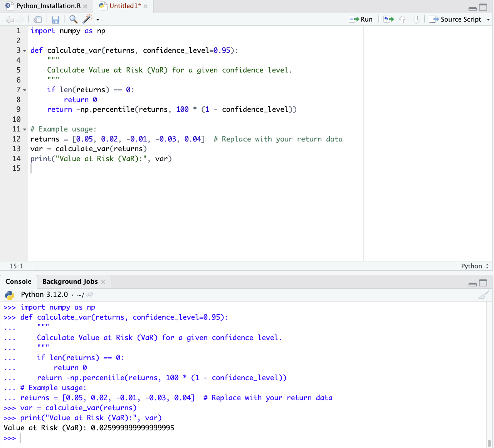Collapse the Example usage section fold
This screenshot has height=448, width=494.
25,130
